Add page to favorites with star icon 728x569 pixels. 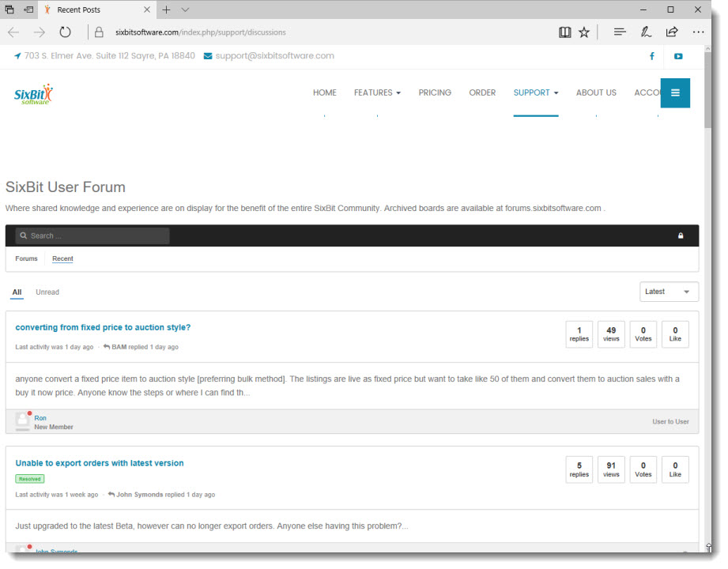pyautogui.click(x=584, y=32)
